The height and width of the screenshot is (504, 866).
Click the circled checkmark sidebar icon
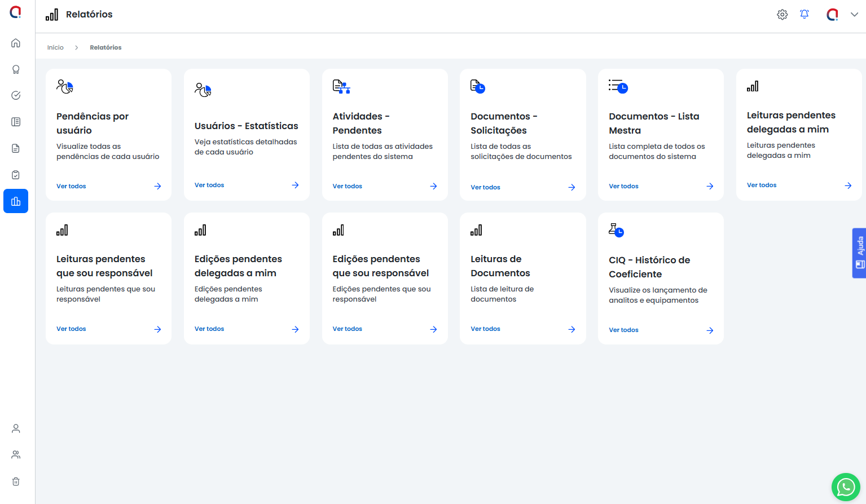click(x=16, y=95)
